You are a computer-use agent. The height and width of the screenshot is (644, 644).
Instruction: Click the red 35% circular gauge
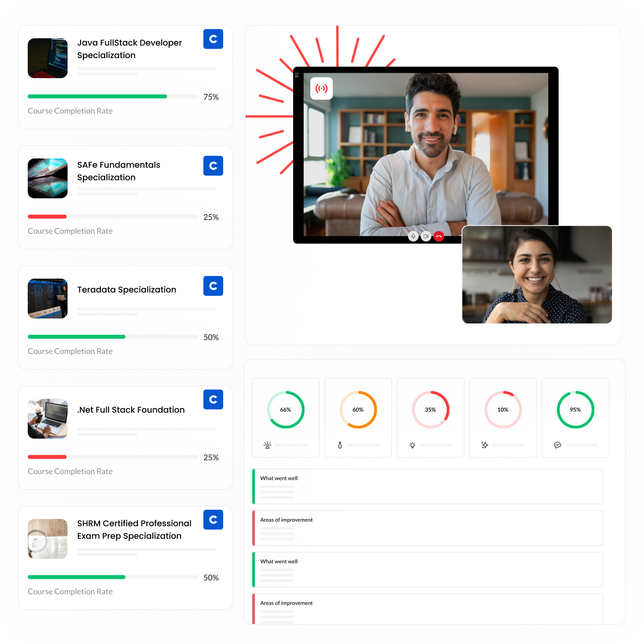[x=431, y=410]
